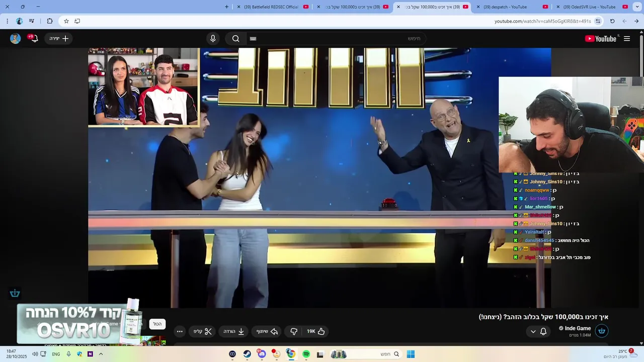This screenshot has height=362, width=644.
Task: Click the YouTube search magnifier button
Action: pos(235,39)
